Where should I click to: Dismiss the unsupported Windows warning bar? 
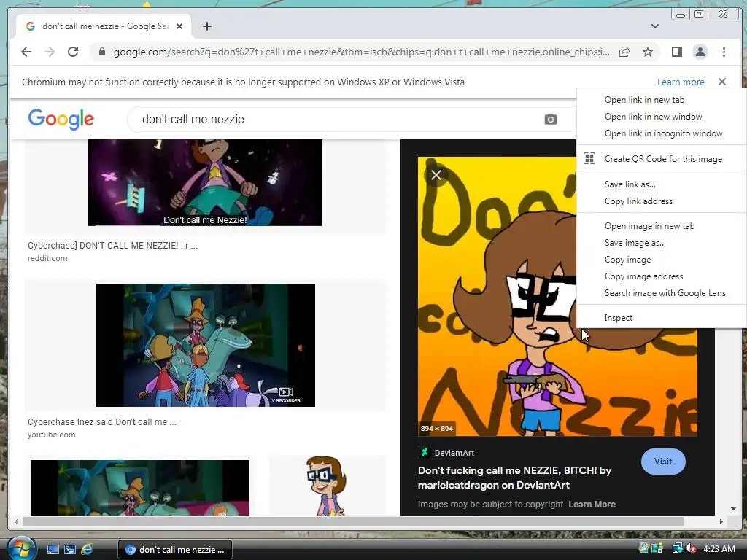click(x=722, y=82)
